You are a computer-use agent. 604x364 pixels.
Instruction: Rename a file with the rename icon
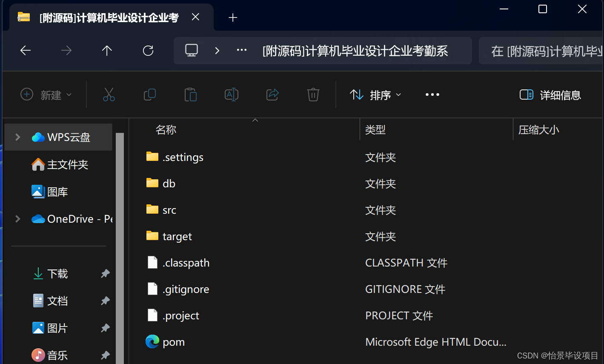[x=231, y=95]
